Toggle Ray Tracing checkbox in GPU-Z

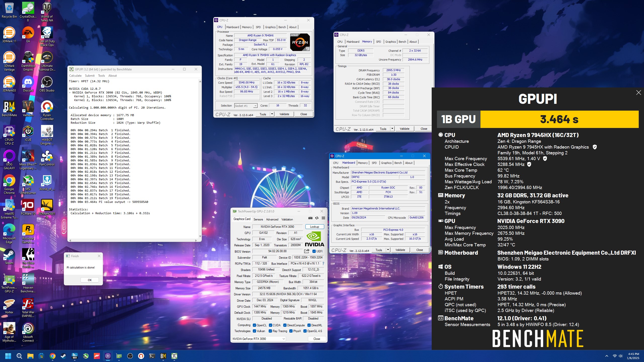click(270, 331)
